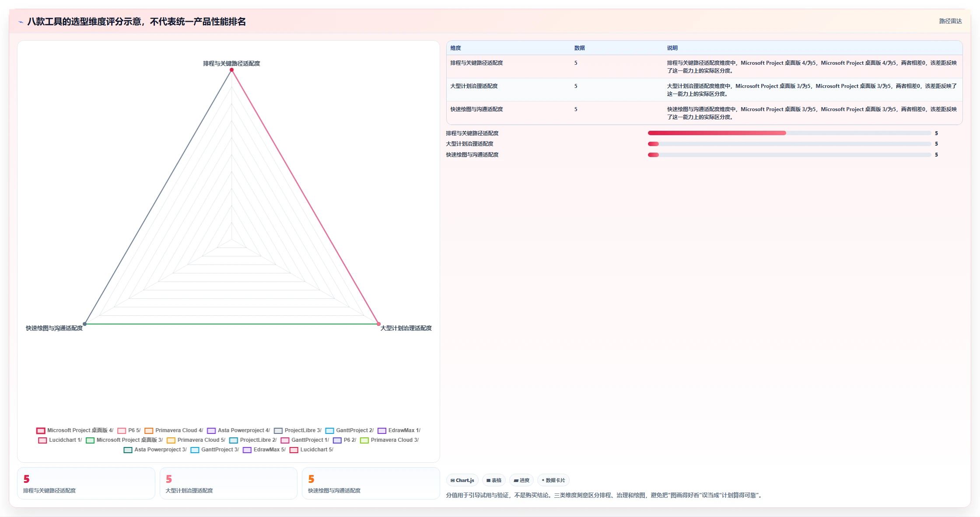Screen dimensions: 980x517
Task: Click the 快速绘图与沟通适配度 progress bar
Action: (789, 155)
